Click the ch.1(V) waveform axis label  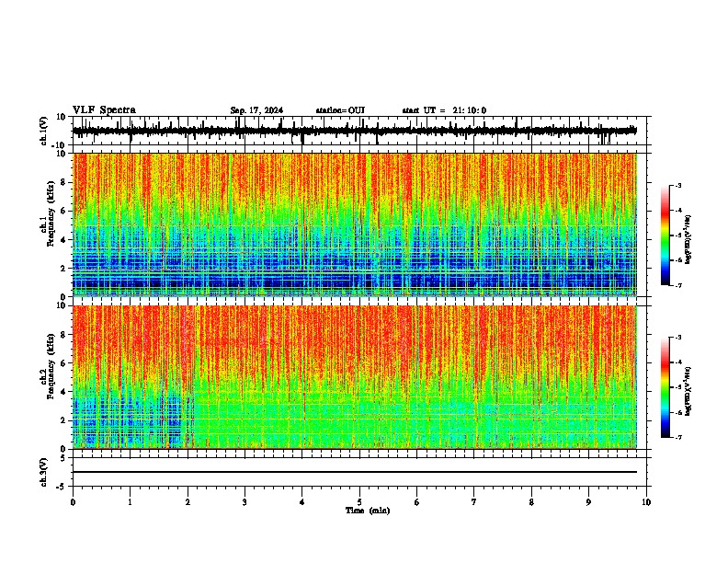click(44, 131)
